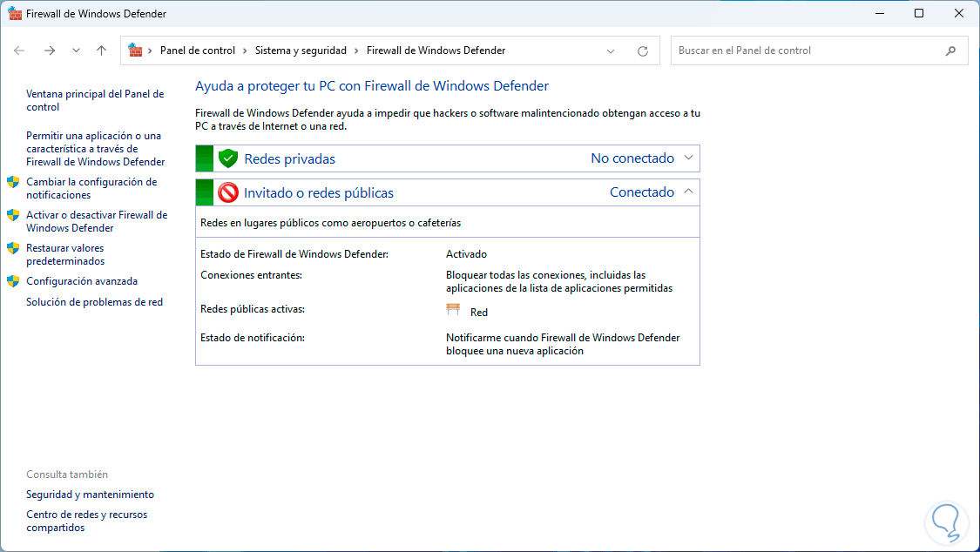Image resolution: width=980 pixels, height=552 pixels.
Task: Click green check shield of Redes privadas
Action: tap(228, 158)
